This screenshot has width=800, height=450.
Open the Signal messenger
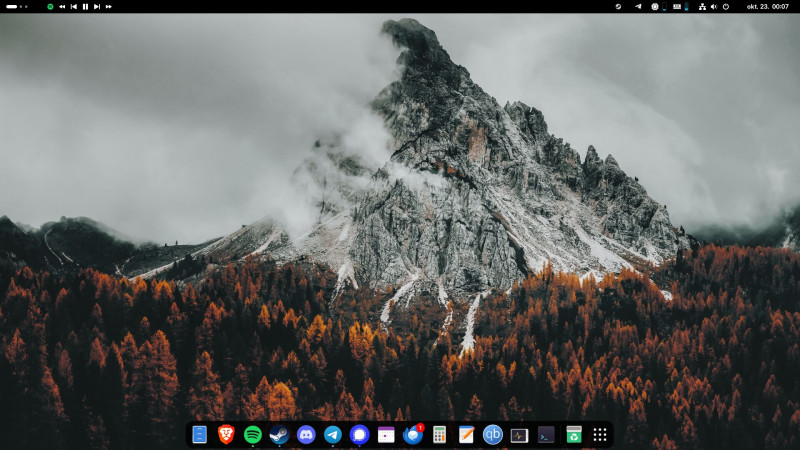pos(359,435)
